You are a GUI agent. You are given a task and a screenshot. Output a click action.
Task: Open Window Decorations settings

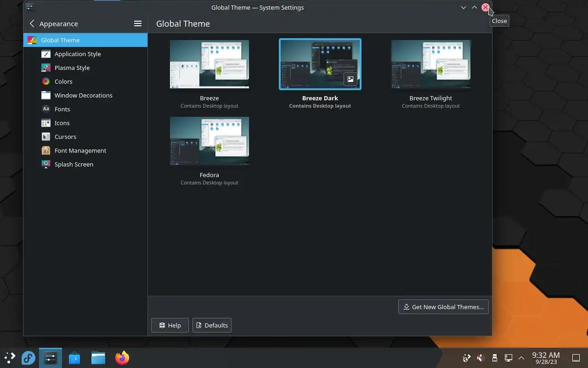pyautogui.click(x=85, y=95)
